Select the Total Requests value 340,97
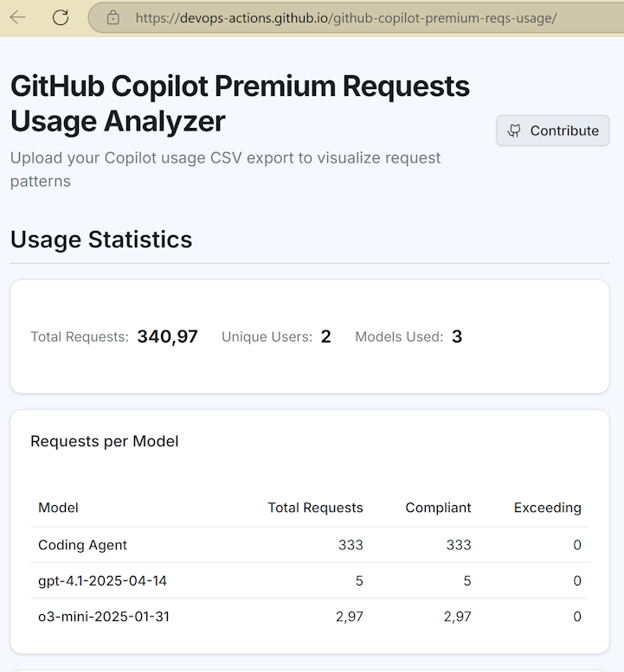The width and height of the screenshot is (624, 672). (x=167, y=336)
